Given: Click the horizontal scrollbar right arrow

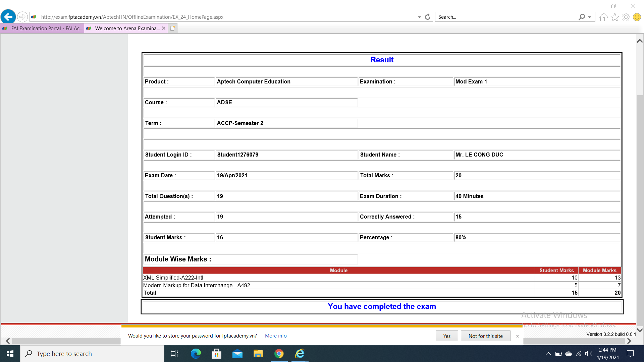Looking at the screenshot, I should coord(629,341).
